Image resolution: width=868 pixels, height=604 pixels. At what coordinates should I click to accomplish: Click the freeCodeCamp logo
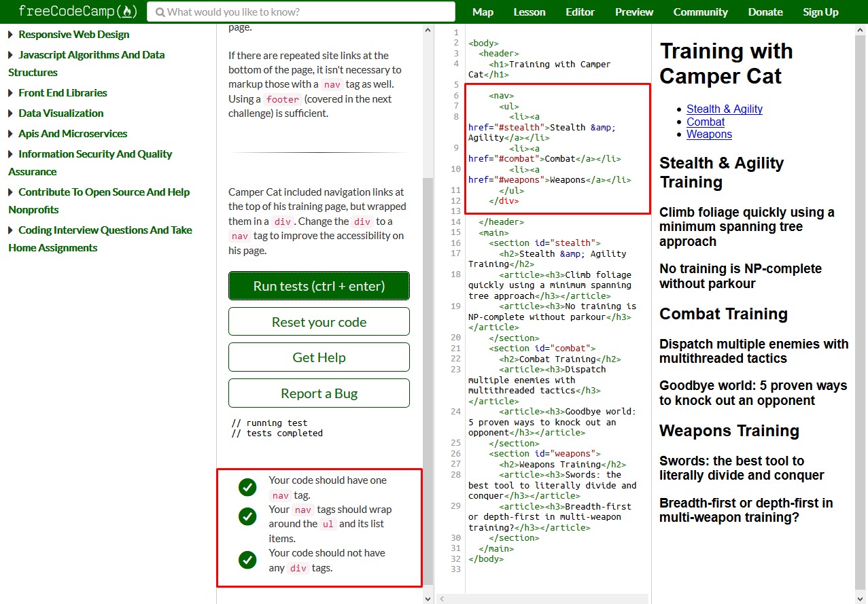tap(78, 11)
